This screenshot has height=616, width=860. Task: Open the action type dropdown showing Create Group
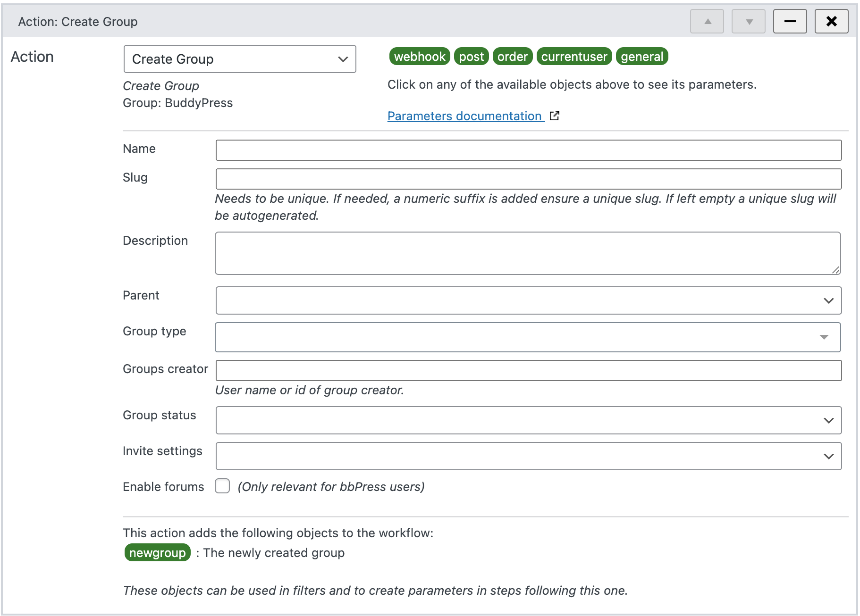click(x=239, y=59)
